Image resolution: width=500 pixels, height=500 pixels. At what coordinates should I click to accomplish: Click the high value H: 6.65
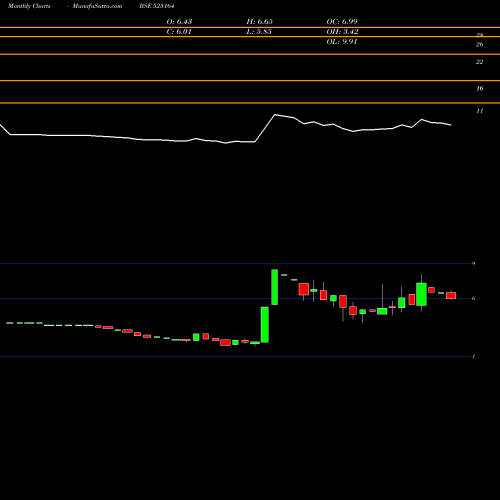tap(260, 22)
